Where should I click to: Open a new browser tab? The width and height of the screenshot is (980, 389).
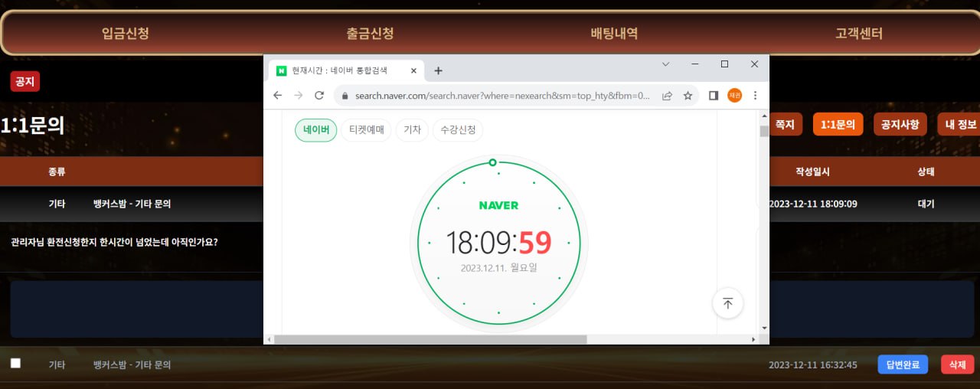pos(438,70)
